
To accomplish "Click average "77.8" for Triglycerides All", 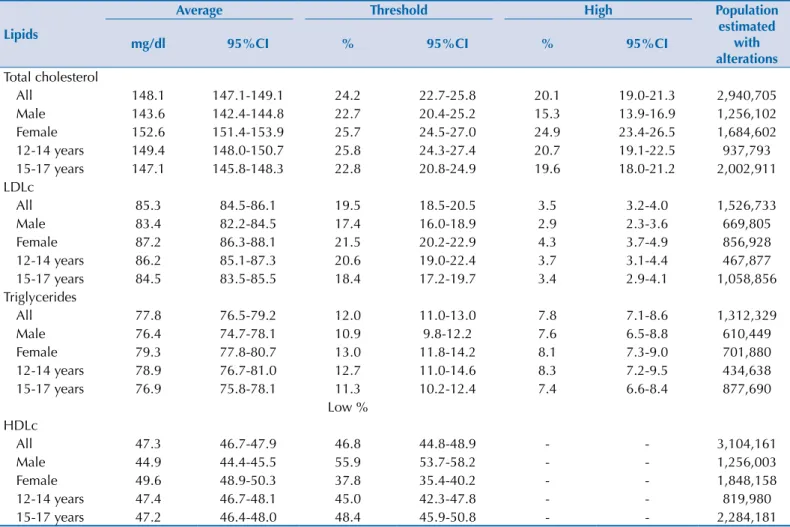I will (x=148, y=315).
